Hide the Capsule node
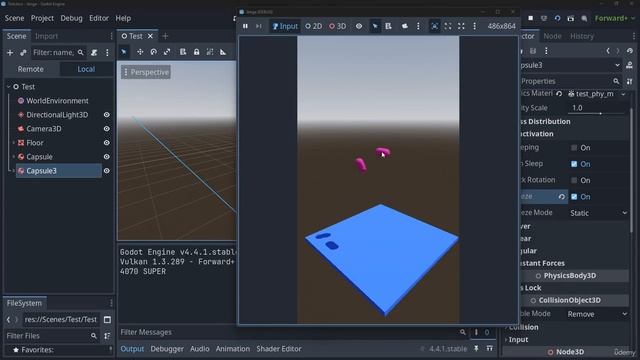 107,157
